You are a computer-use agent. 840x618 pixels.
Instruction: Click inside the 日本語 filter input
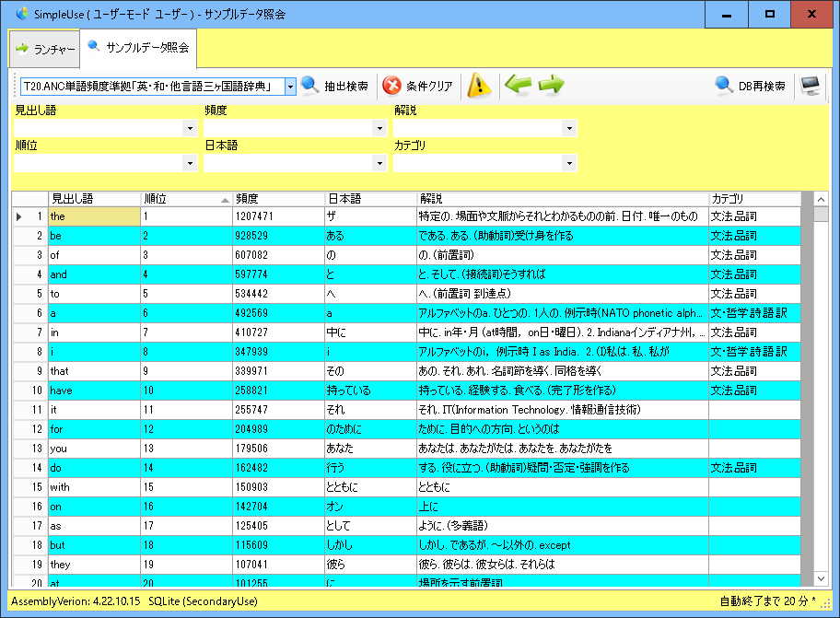[288, 163]
